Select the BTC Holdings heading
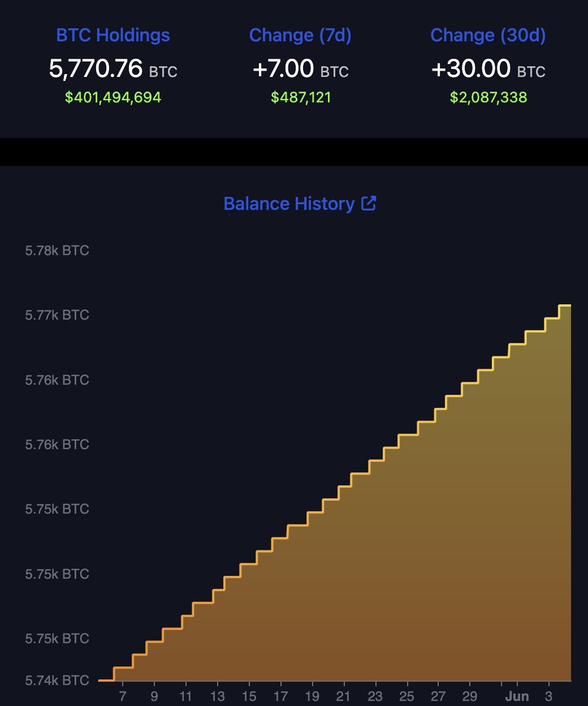This screenshot has height=706, width=588. point(113,35)
